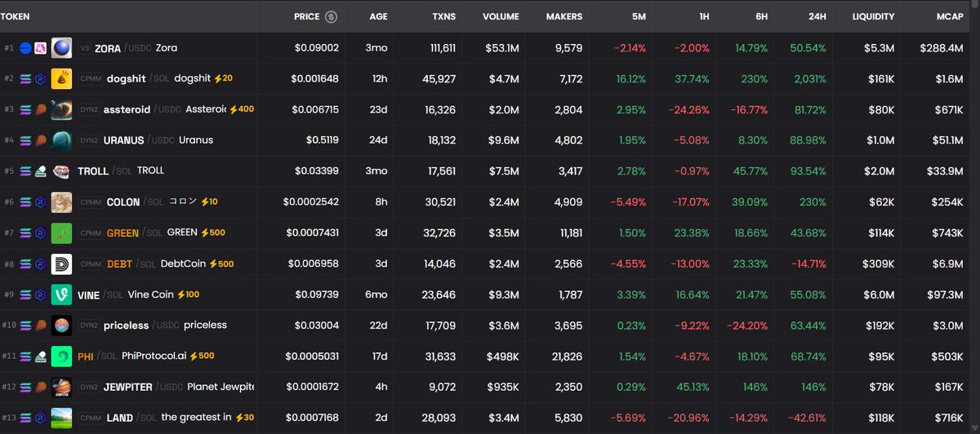Sort by the 5M change header
The image size is (980, 434).
(x=637, y=16)
